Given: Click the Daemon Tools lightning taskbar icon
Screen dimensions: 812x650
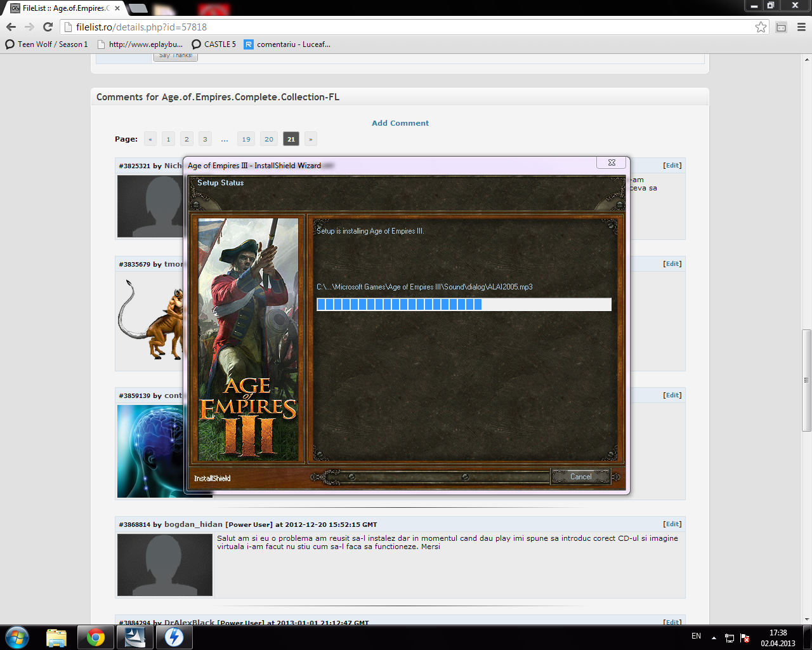Looking at the screenshot, I should click(x=174, y=637).
